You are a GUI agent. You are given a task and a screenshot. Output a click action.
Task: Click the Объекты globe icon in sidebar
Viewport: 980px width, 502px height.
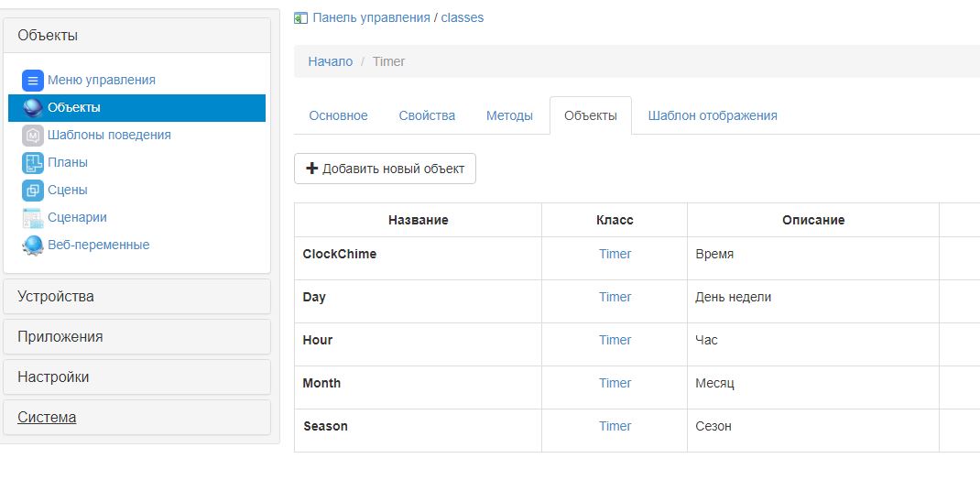(x=33, y=108)
